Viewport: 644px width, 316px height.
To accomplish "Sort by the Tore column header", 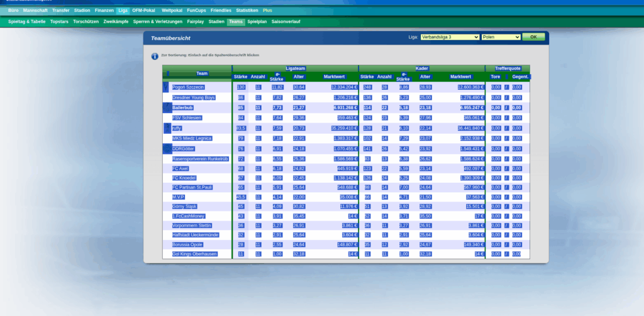I will [x=496, y=77].
